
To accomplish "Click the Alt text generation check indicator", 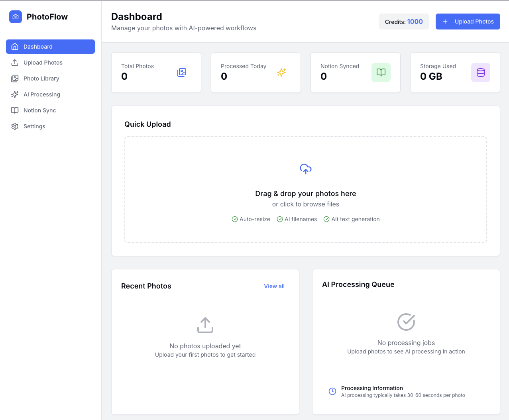I will click(326, 219).
